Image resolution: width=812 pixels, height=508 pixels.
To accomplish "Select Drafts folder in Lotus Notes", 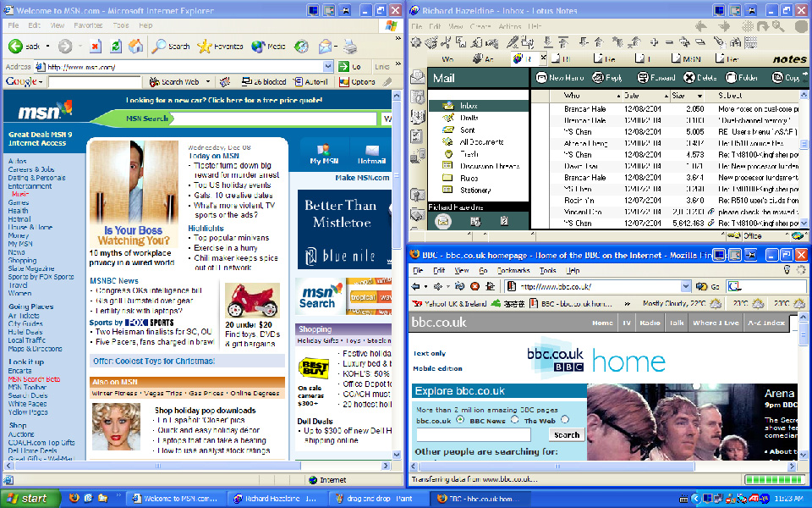I will coord(469,118).
